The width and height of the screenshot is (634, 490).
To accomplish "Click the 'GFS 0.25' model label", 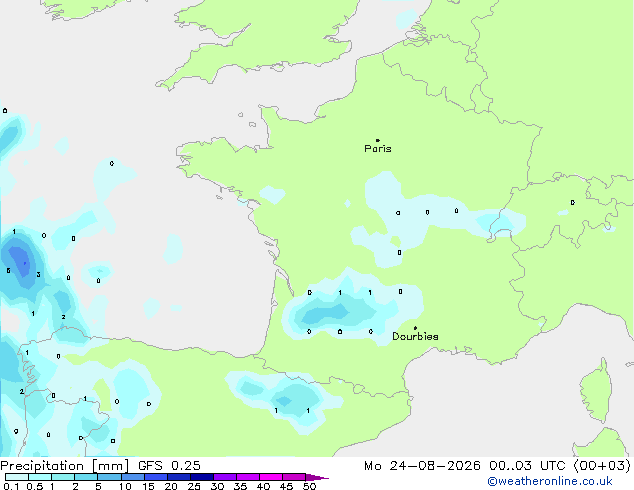I will 169,466.
